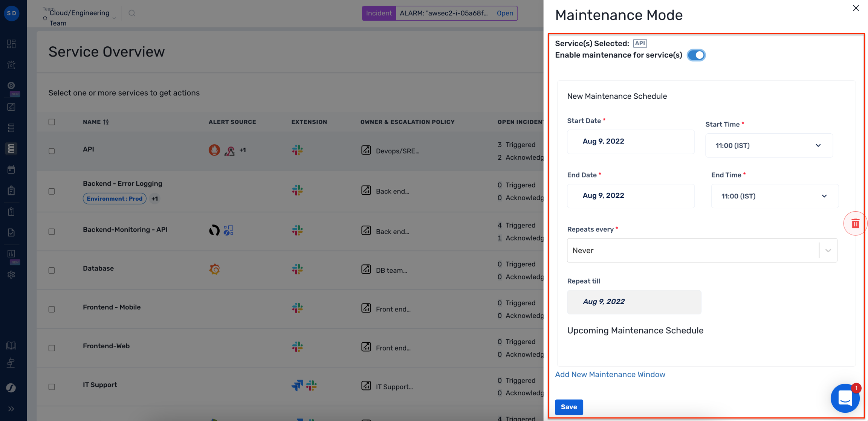
Task: Open the Start Time dropdown
Action: [x=769, y=145]
